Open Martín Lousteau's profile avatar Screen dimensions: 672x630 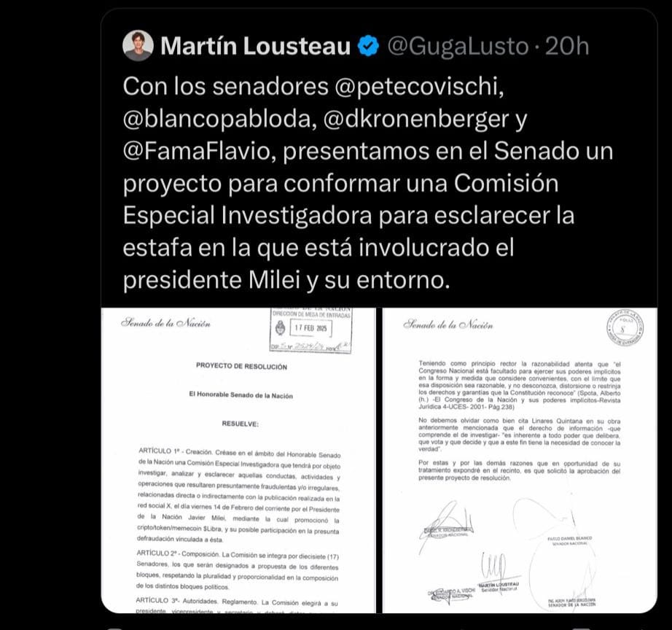click(138, 45)
